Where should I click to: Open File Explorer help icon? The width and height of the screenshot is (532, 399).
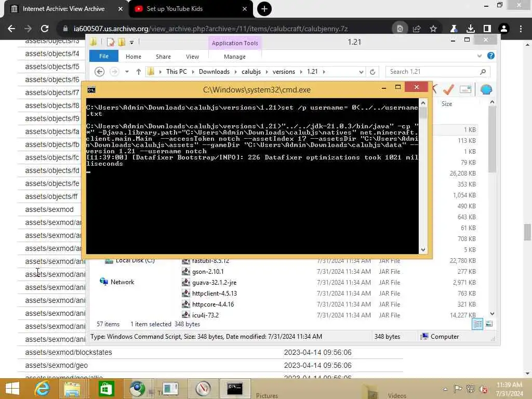click(x=490, y=56)
